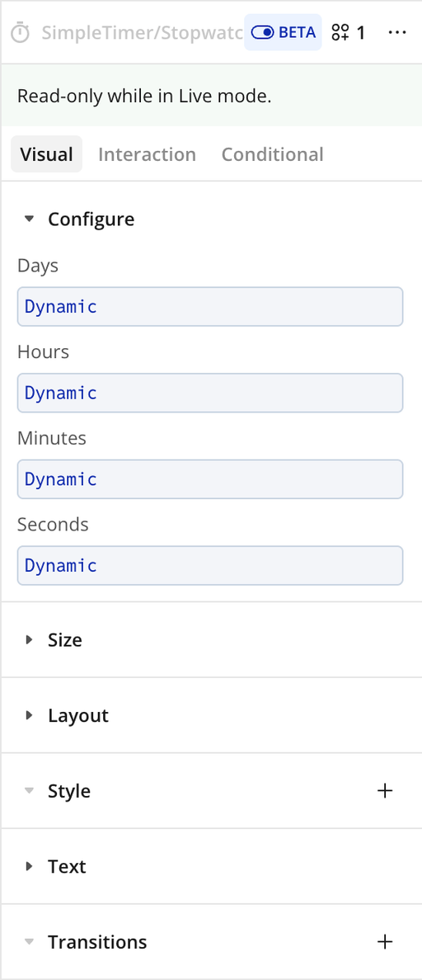Add a new Style with plus icon
The width and height of the screenshot is (422, 980).
(385, 790)
